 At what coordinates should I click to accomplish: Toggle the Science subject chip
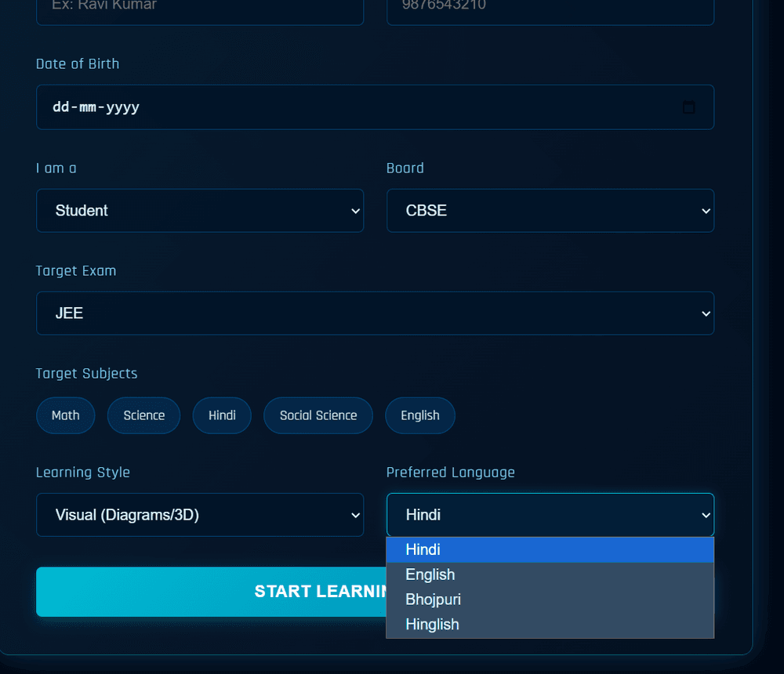click(x=144, y=415)
